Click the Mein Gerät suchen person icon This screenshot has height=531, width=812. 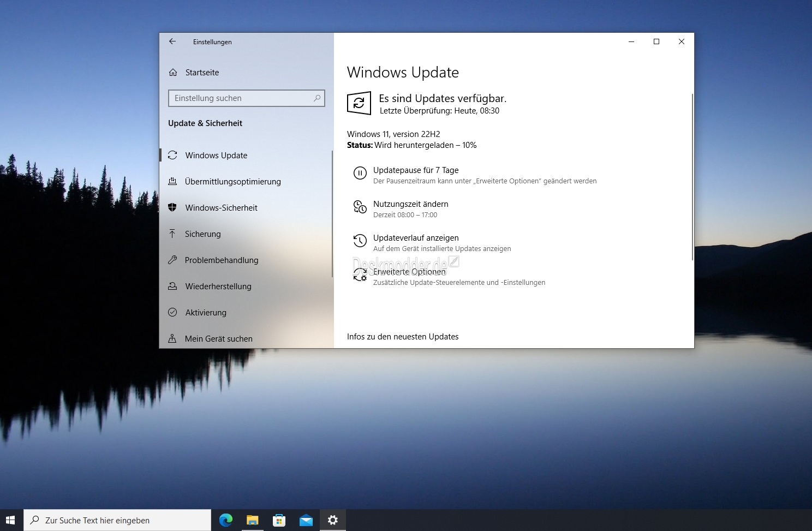coord(172,339)
